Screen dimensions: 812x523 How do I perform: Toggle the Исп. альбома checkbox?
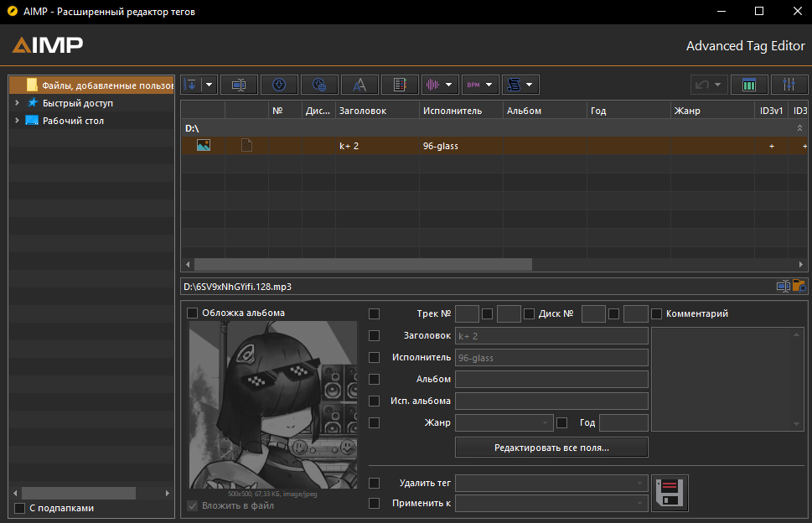374,401
